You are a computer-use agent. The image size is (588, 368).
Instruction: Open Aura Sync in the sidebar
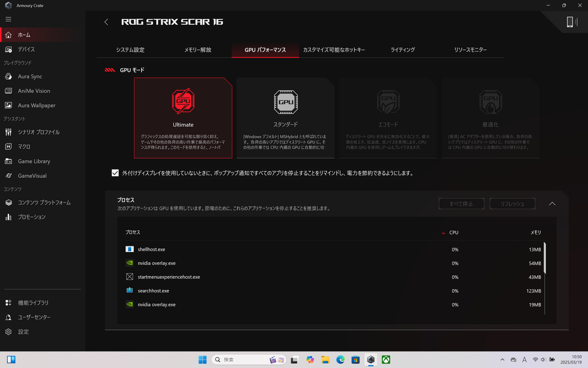click(x=29, y=77)
